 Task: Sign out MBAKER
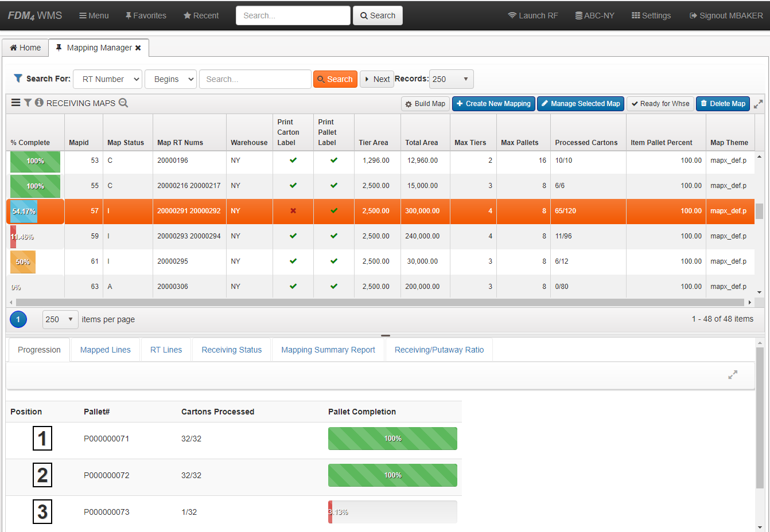726,15
